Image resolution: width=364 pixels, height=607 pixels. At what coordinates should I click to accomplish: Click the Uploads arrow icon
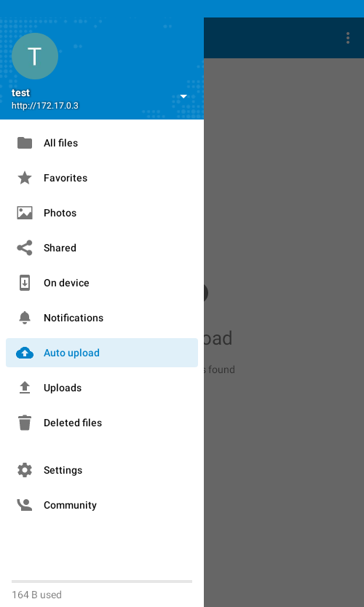(x=25, y=388)
